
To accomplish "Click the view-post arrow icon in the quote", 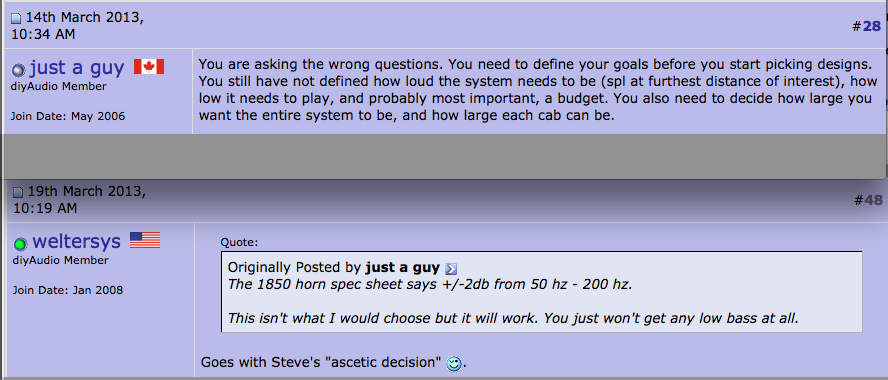I will pyautogui.click(x=451, y=269).
